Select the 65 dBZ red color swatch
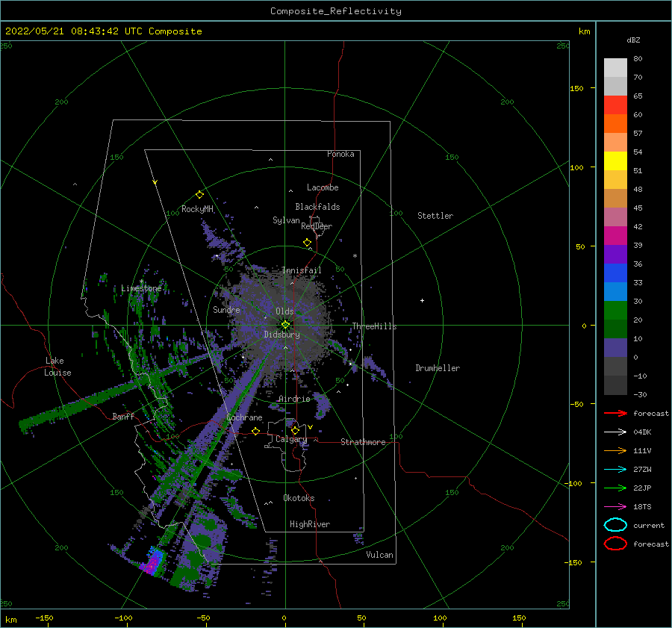 tap(615, 105)
